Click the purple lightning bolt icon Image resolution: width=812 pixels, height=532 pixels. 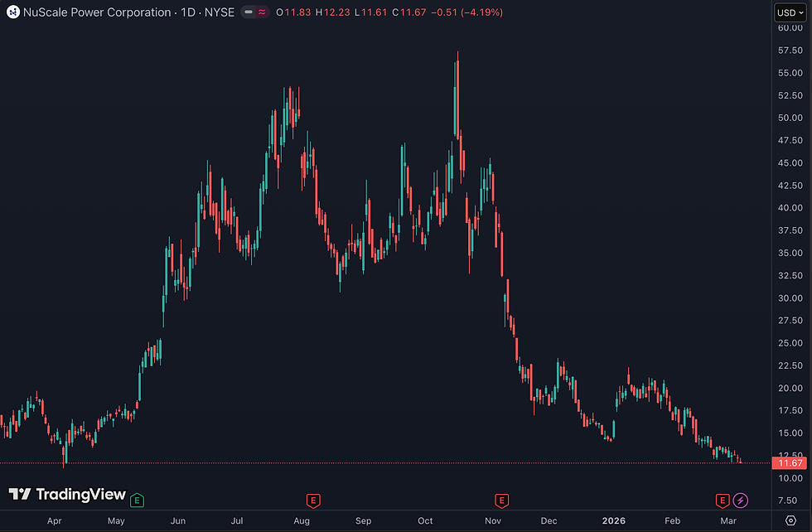pyautogui.click(x=741, y=501)
